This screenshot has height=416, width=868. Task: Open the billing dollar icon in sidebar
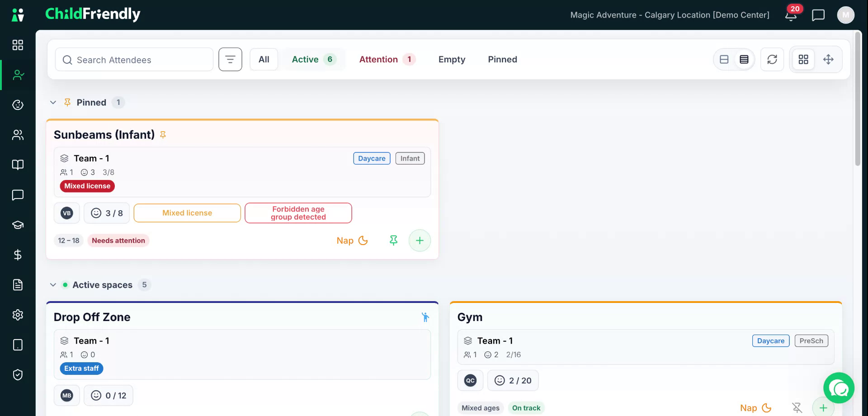(18, 255)
